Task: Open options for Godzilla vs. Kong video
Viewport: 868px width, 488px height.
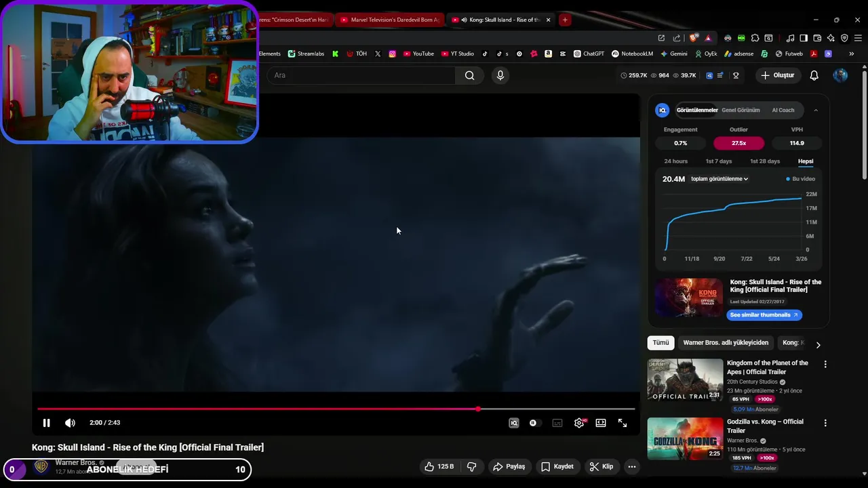Action: point(825,423)
